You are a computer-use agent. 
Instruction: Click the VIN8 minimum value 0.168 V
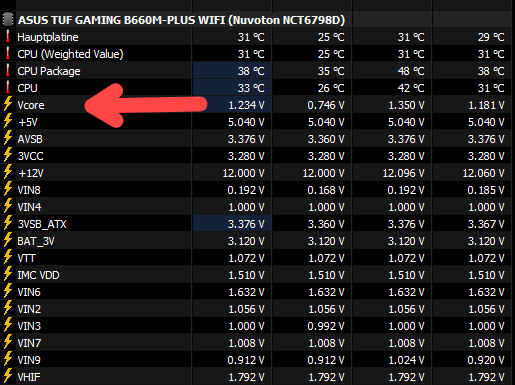326,190
